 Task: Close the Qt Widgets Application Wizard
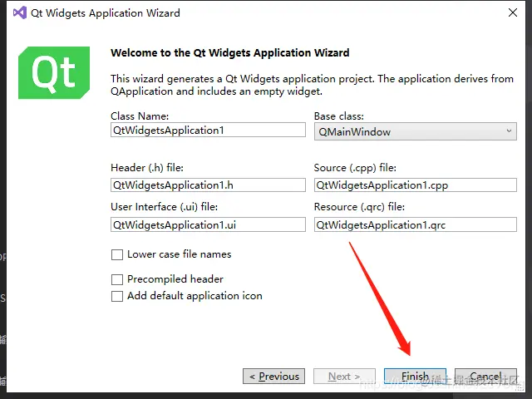click(513, 13)
